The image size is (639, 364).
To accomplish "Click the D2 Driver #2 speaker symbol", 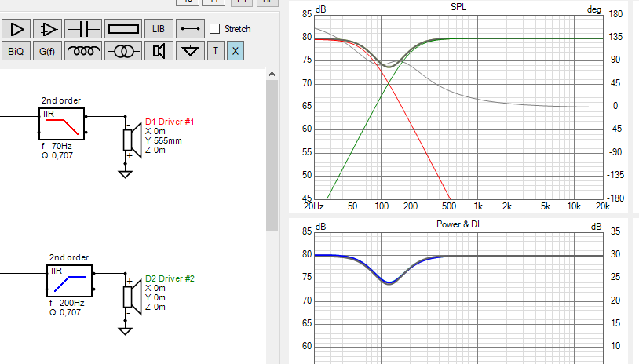I will 131,297.
